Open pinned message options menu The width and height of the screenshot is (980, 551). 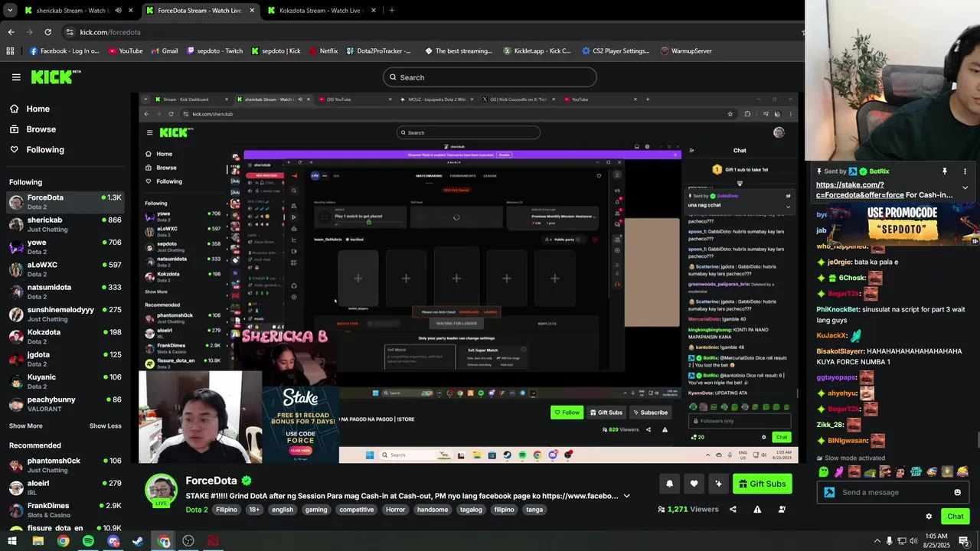coord(965,171)
